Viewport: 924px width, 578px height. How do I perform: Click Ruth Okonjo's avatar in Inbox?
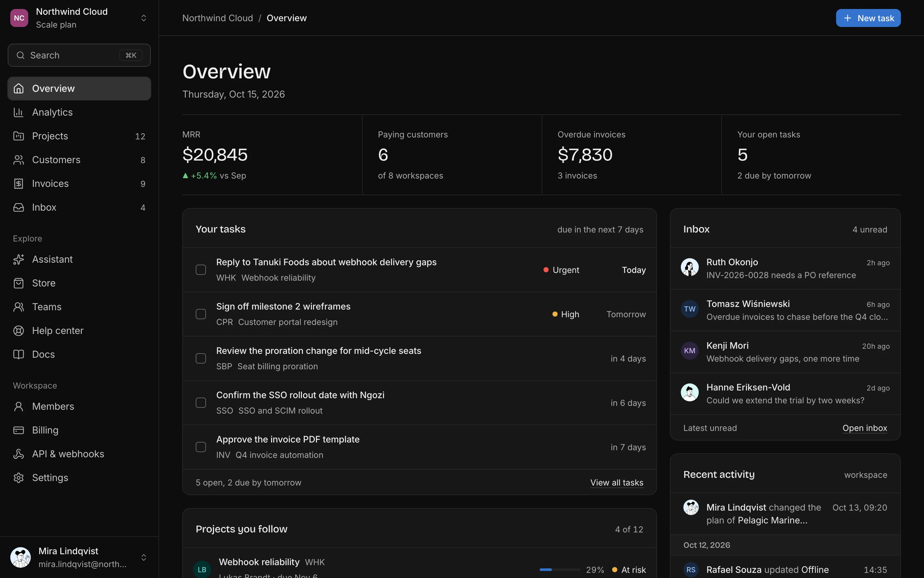tap(689, 267)
